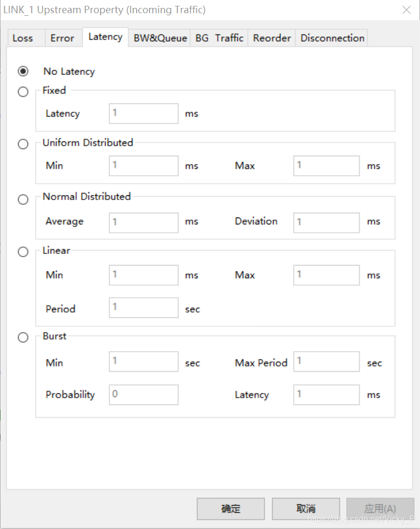Click the 'Probability' label
The image size is (420, 529).
(x=70, y=395)
